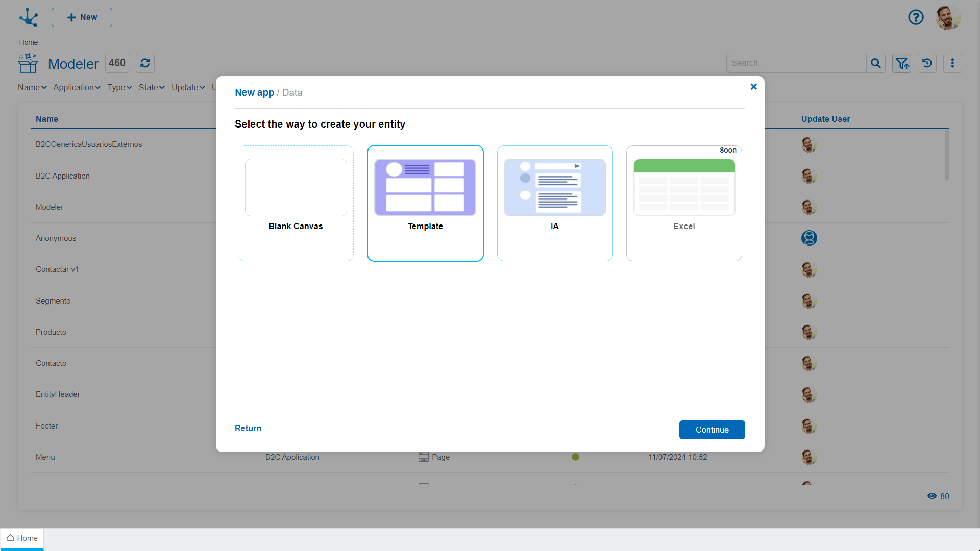Close the New app dialog
Viewport: 980px width, 551px height.
pos(753,87)
